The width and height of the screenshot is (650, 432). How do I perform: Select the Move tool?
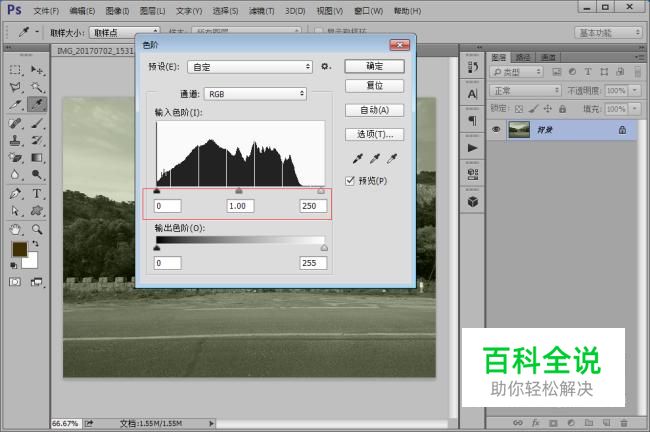[37, 70]
